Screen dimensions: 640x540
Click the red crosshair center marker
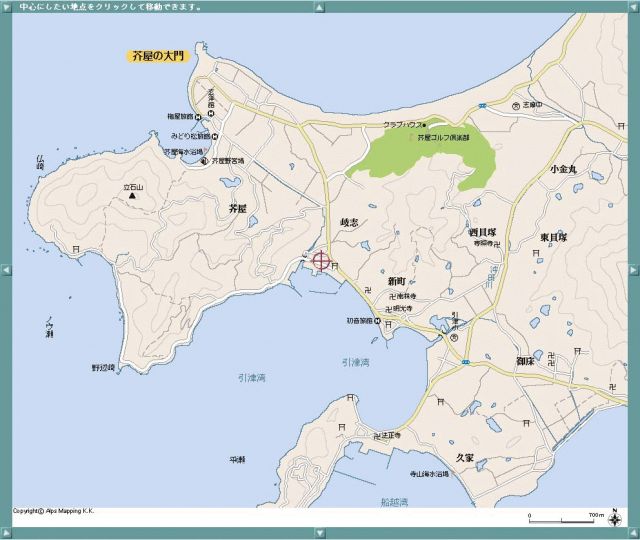click(x=321, y=261)
